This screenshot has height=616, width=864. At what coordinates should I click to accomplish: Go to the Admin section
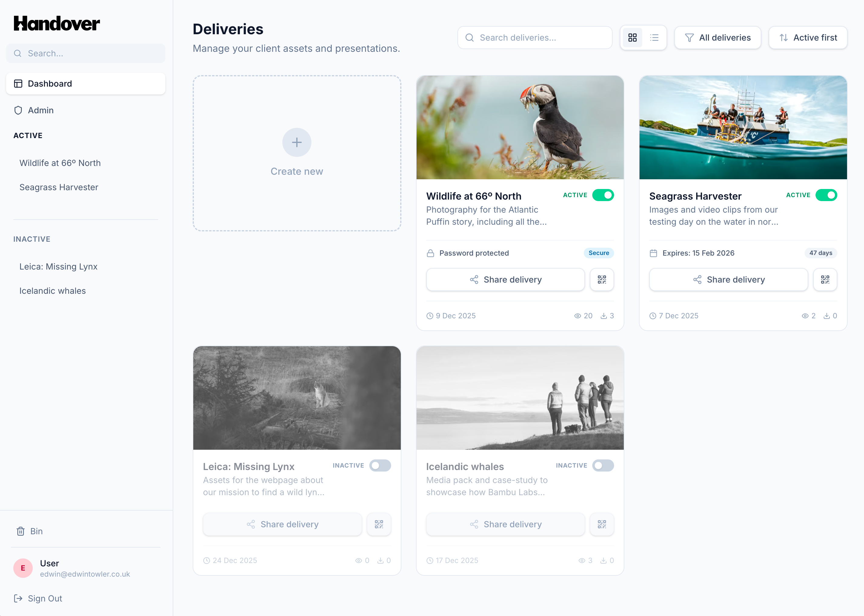coord(41,110)
